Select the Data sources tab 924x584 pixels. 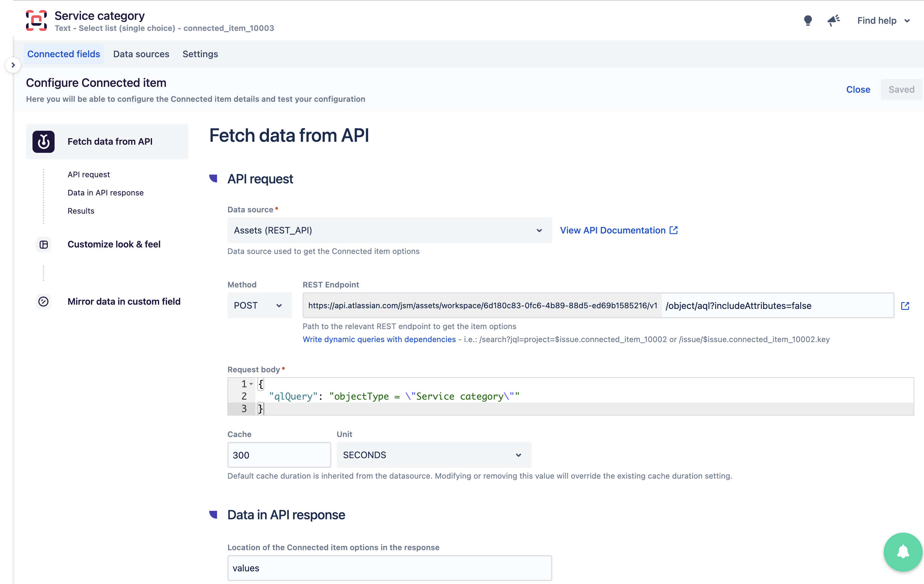pos(141,54)
